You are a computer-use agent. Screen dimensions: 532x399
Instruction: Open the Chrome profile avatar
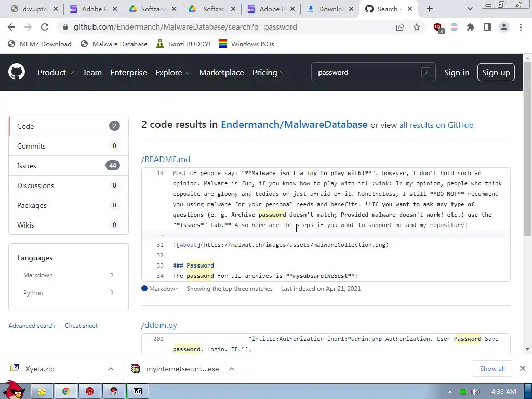click(504, 27)
